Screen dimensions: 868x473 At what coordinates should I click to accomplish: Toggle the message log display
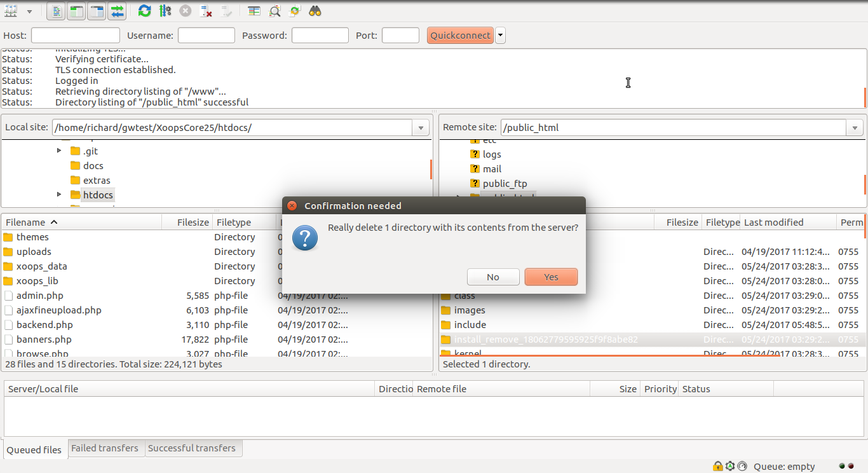56,11
